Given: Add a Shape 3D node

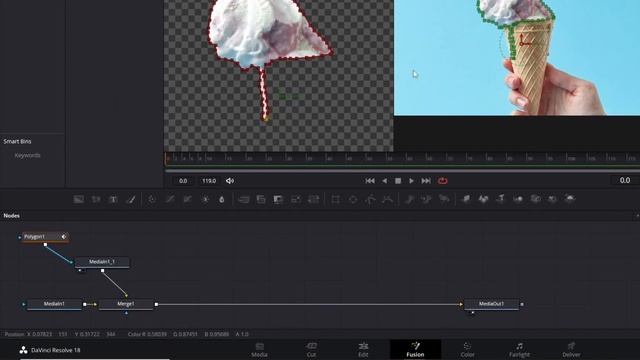Looking at the screenshot, I should (483, 199).
